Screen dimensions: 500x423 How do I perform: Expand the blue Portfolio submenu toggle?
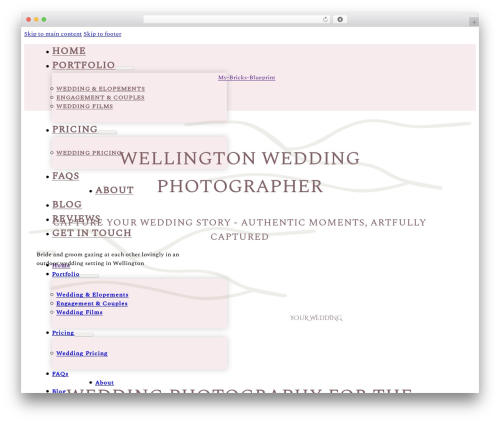coord(89,276)
